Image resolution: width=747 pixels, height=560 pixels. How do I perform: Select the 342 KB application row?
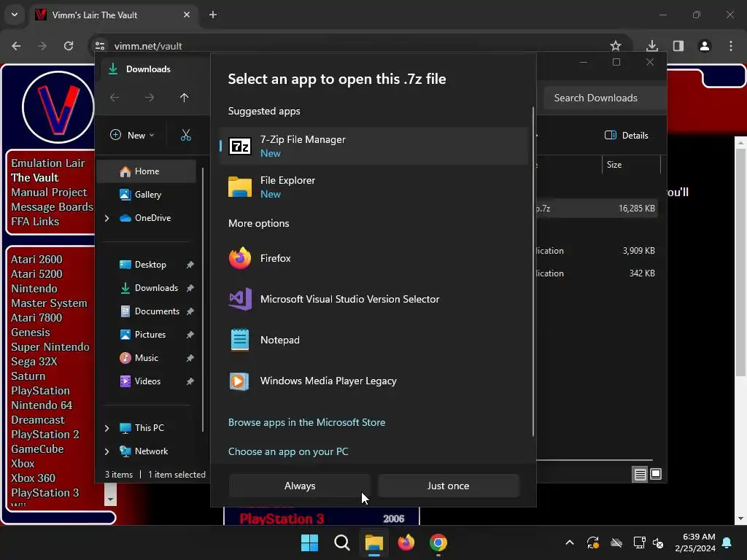[597, 273]
